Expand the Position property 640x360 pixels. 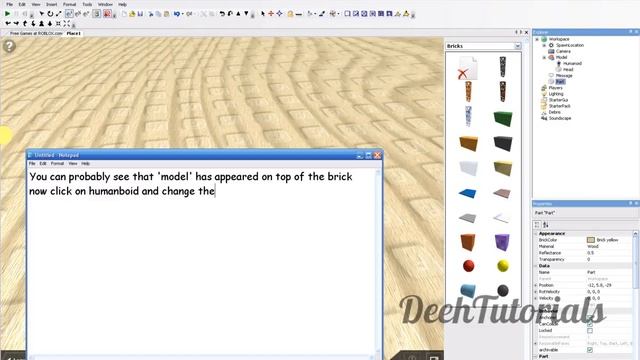click(x=536, y=285)
